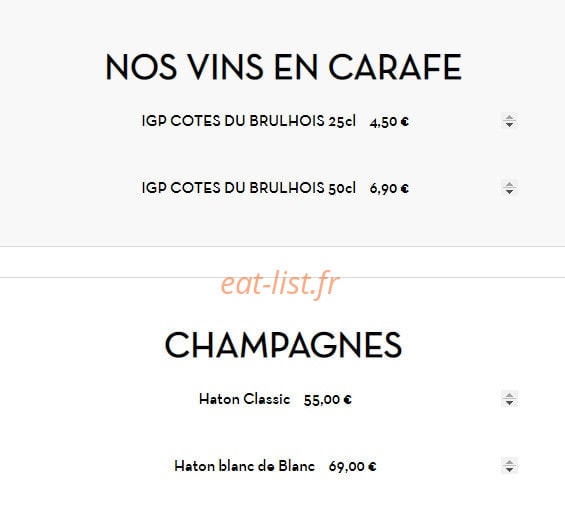Click the Nos Vins en Carafe heading
565x522 pixels.
(283, 67)
